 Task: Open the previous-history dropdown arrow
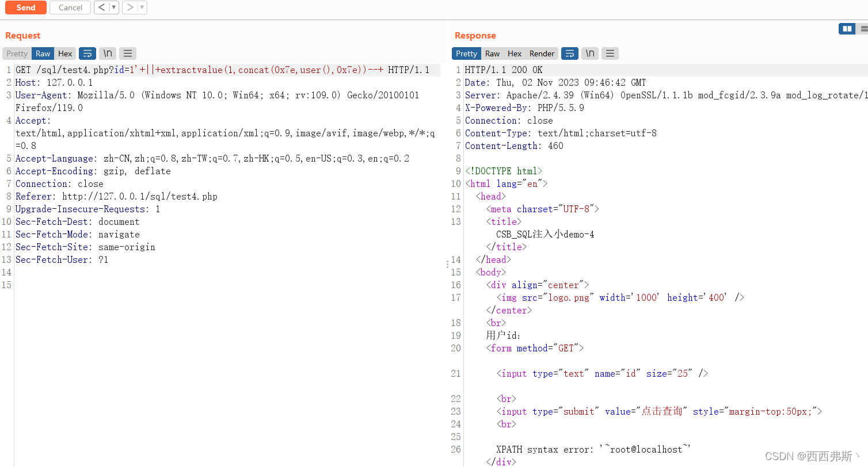tap(114, 7)
